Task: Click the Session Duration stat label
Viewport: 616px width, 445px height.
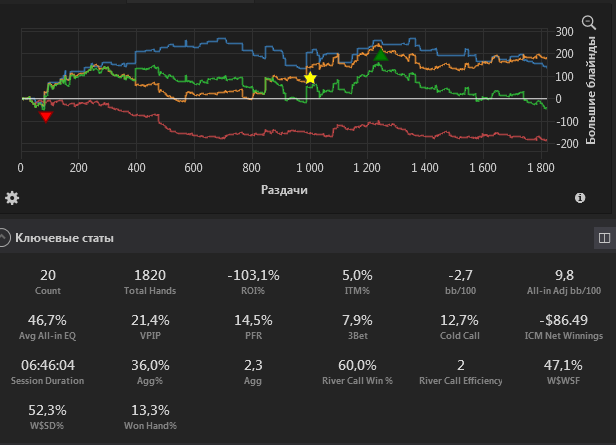Action: 48,381
